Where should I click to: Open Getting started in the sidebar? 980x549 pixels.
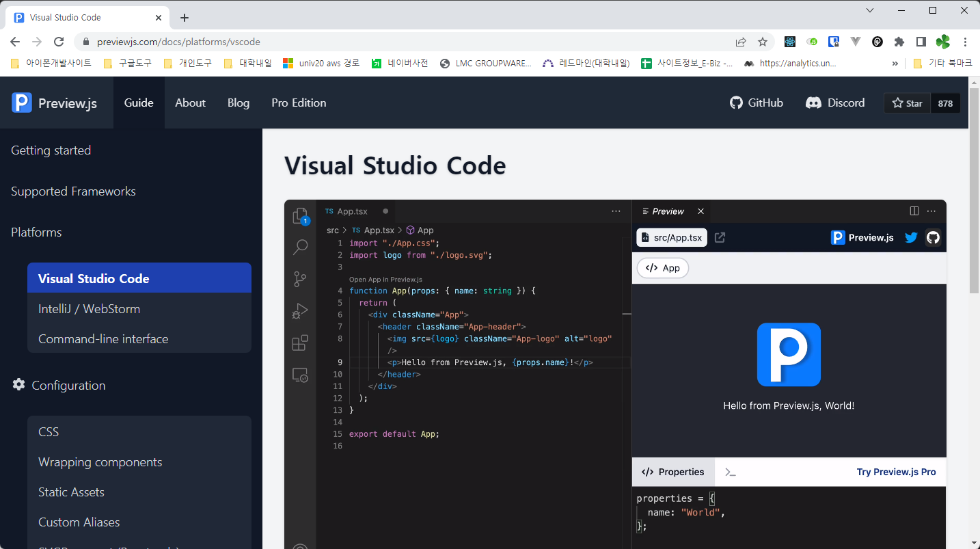pyautogui.click(x=51, y=150)
